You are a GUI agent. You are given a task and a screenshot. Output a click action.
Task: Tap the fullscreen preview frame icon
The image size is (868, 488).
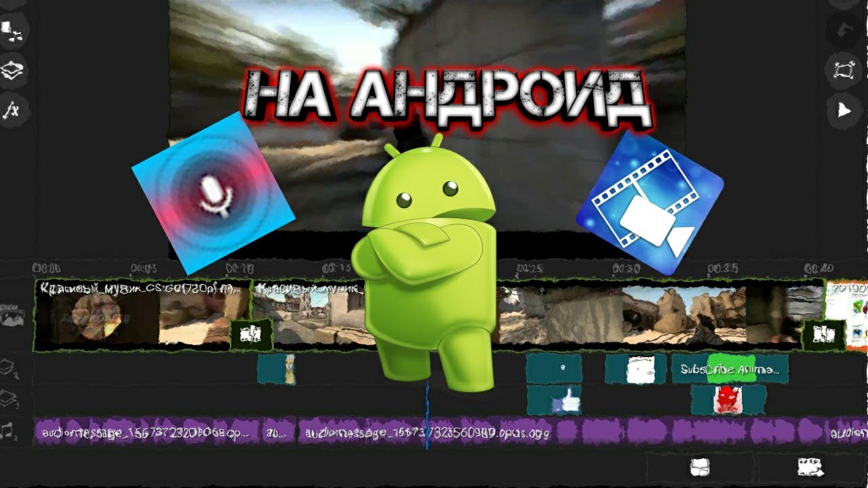[x=843, y=70]
